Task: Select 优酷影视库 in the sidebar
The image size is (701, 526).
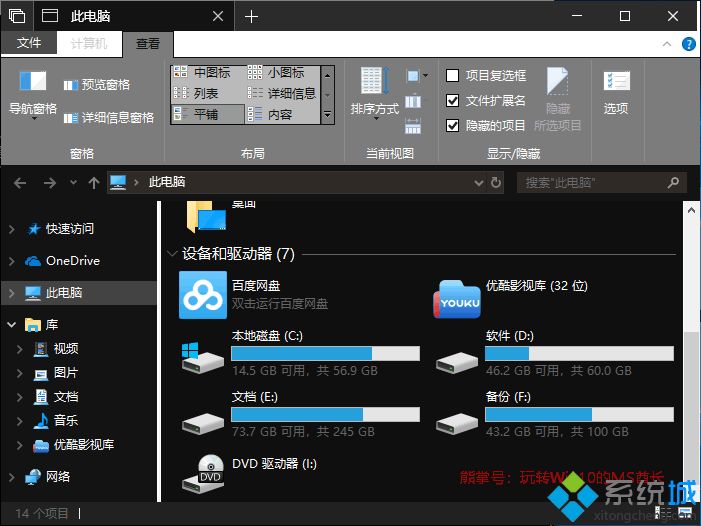Action: pos(73,445)
